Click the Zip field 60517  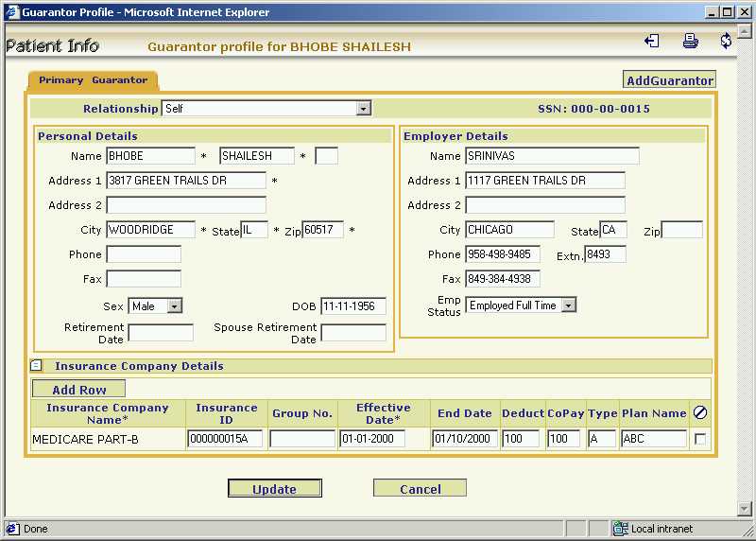pos(323,230)
